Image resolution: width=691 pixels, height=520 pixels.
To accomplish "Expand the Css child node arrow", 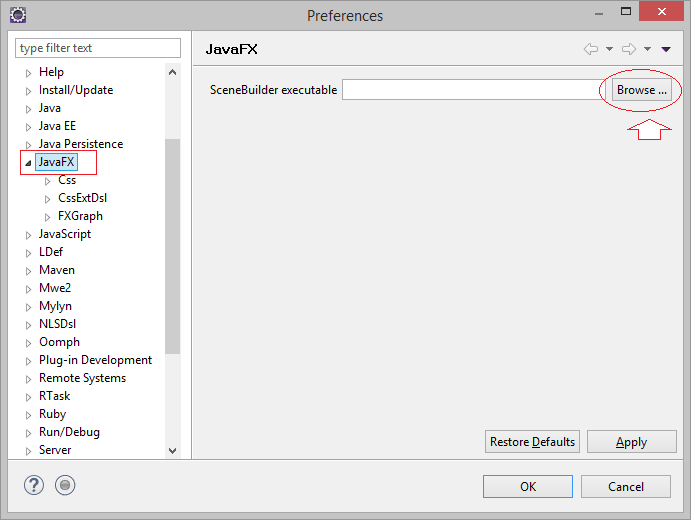I will point(48,181).
